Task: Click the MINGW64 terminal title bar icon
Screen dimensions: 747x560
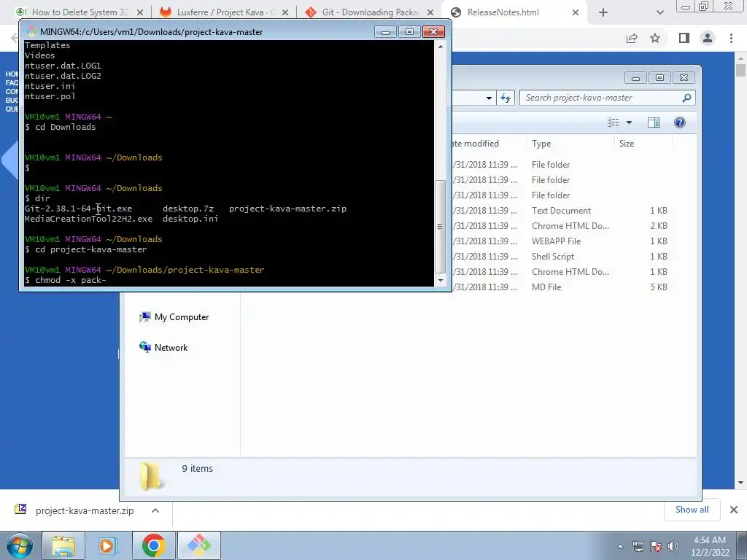Action: point(31,32)
